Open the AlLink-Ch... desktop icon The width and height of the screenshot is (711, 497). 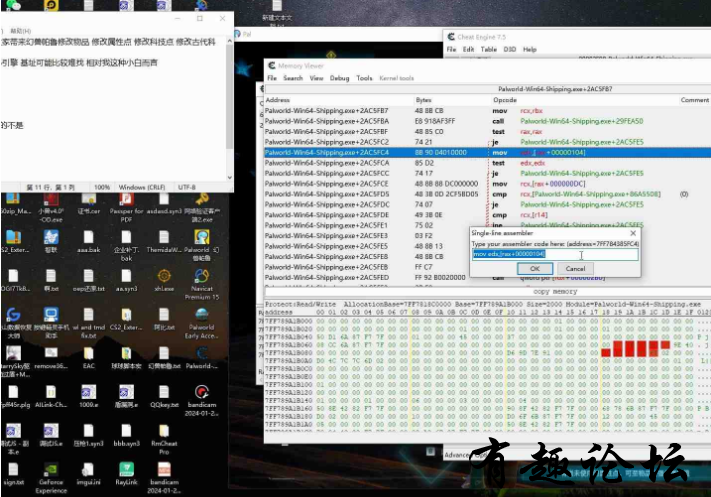[x=51, y=397]
